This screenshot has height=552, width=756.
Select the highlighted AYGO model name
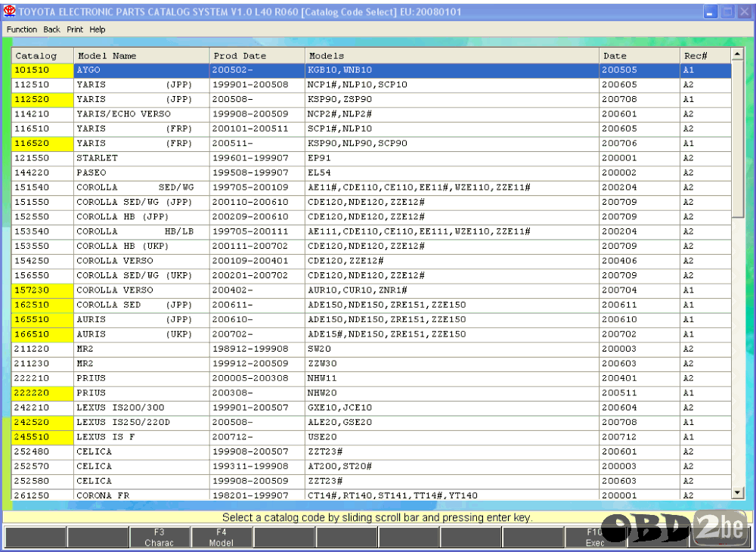(142, 70)
